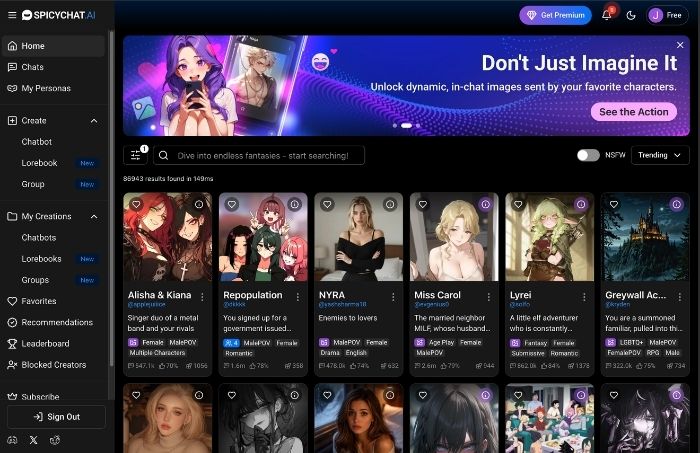The image size is (700, 453).
Task: Open the Trending sort dropdown
Action: (659, 155)
